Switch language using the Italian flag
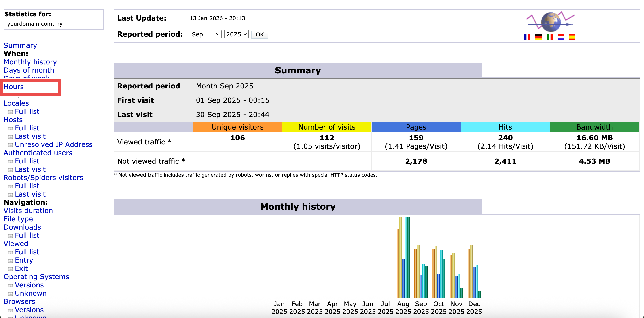 549,37
